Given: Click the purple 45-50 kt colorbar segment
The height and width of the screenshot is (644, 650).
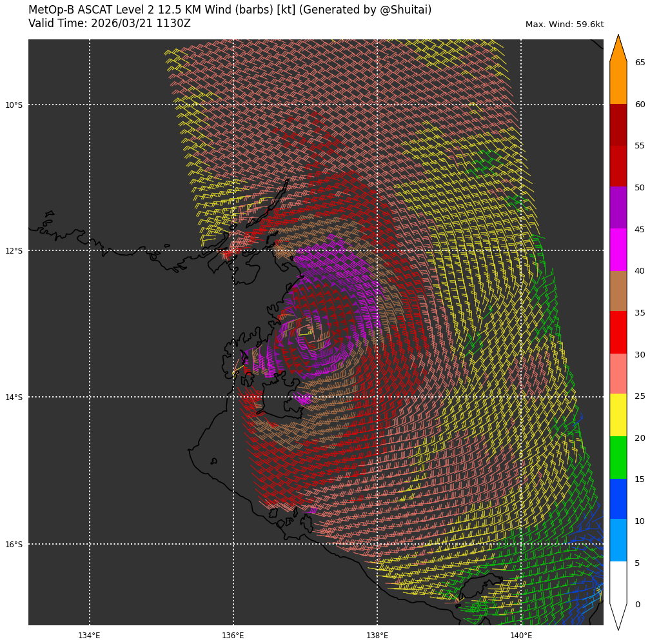Looking at the screenshot, I should pyautogui.click(x=618, y=208).
